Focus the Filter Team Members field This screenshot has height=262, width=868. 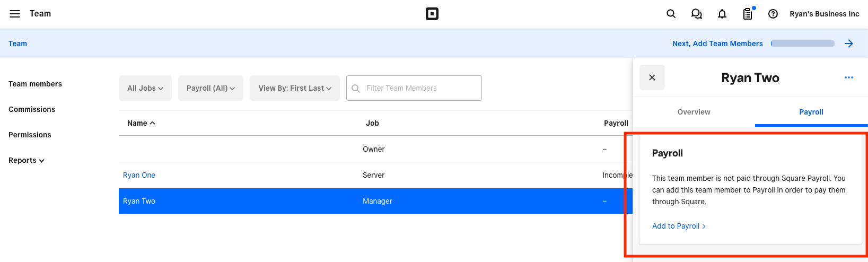click(x=414, y=88)
